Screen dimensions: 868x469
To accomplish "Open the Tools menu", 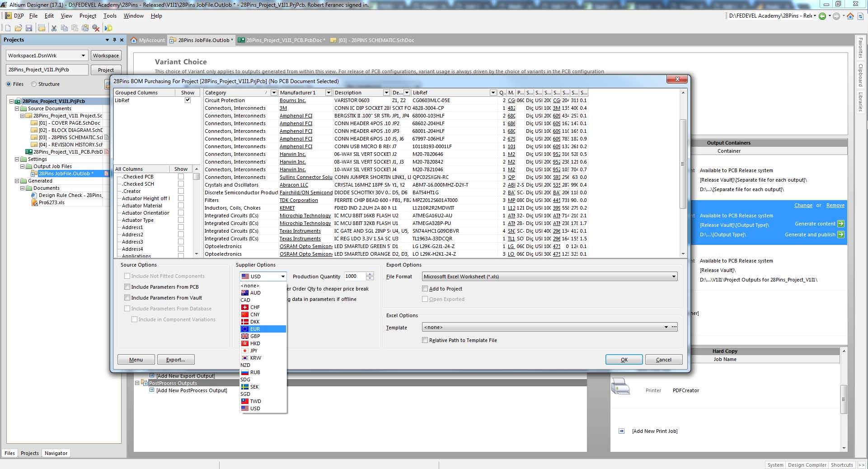I will 110,16.
